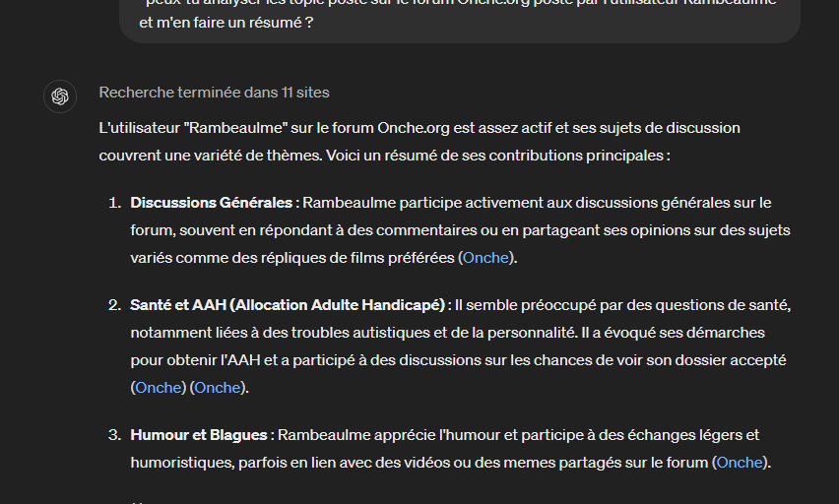Image resolution: width=839 pixels, height=504 pixels.
Task: Click the list number 3 marker
Action: pyautogui.click(x=113, y=435)
